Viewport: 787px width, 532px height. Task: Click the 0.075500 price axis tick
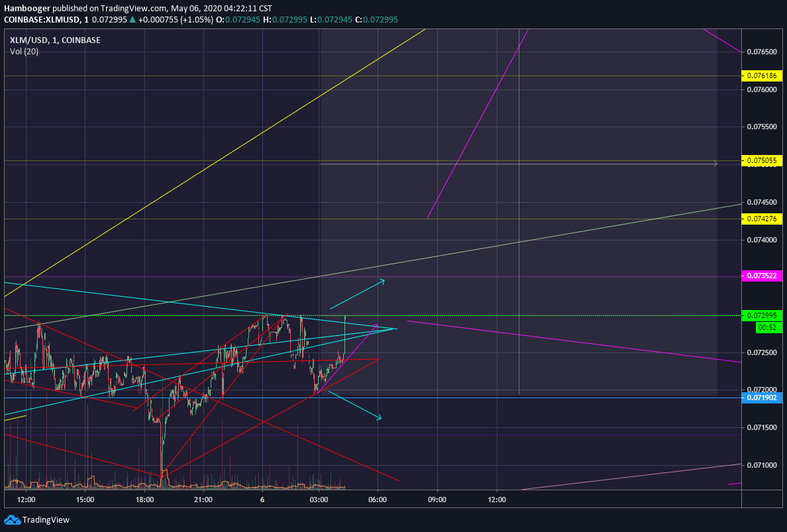pyautogui.click(x=762, y=127)
